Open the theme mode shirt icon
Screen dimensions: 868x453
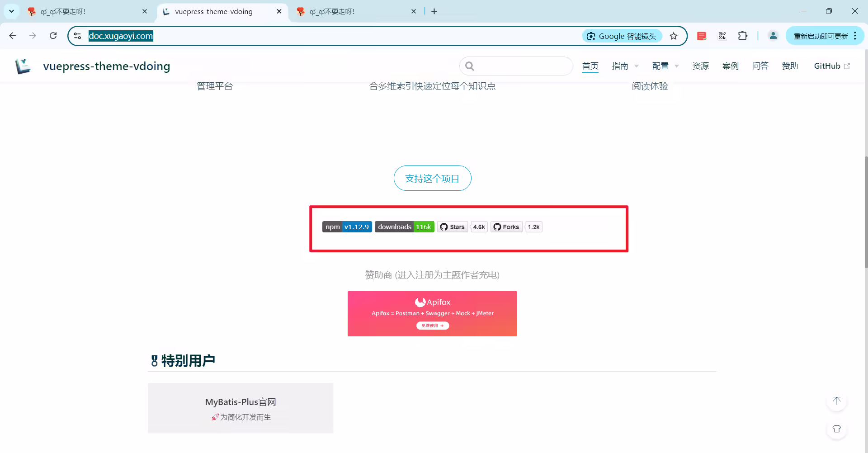pos(836,429)
